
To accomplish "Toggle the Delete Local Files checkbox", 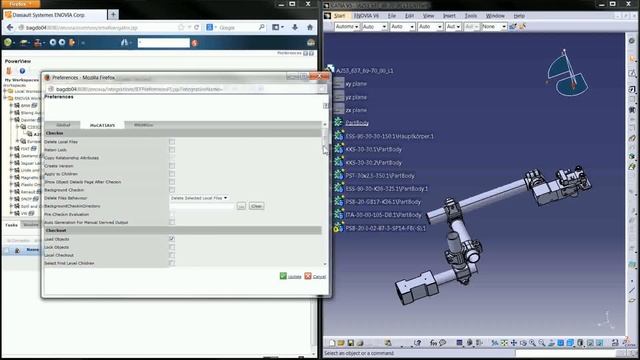I will pos(172,142).
